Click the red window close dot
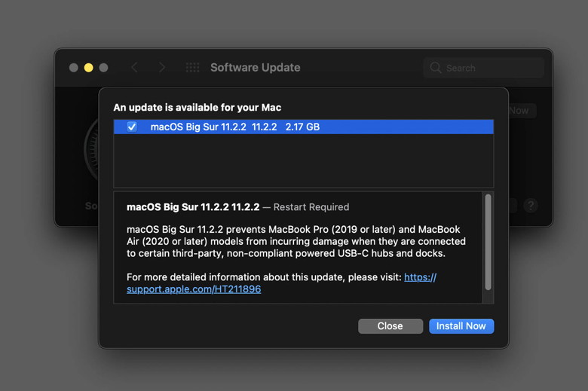This screenshot has height=391, width=588. tap(73, 68)
